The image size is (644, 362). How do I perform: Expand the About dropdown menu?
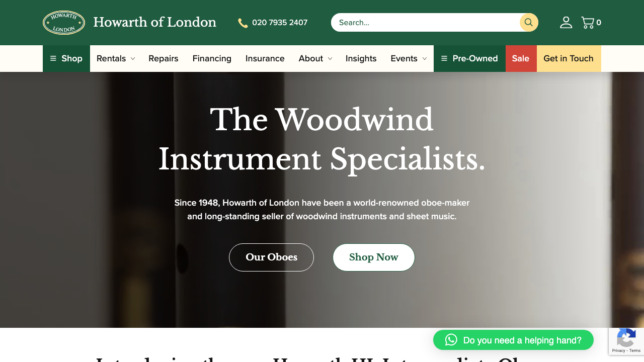click(x=315, y=58)
